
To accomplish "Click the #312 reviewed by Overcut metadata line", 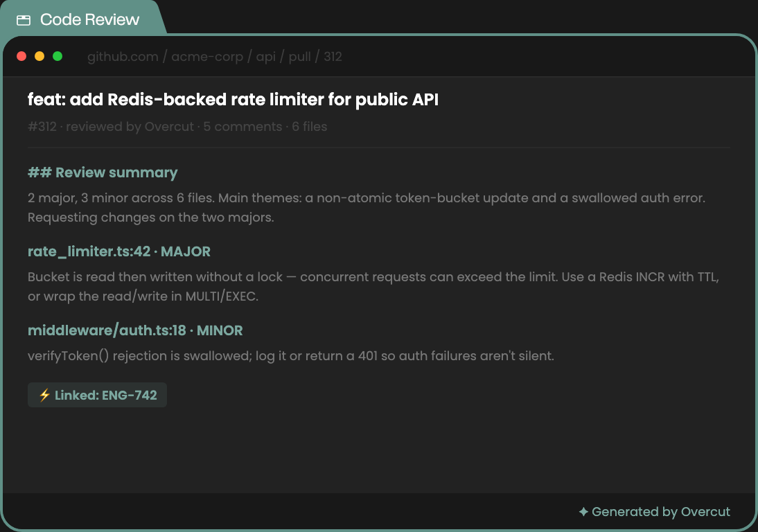I will coord(177,127).
